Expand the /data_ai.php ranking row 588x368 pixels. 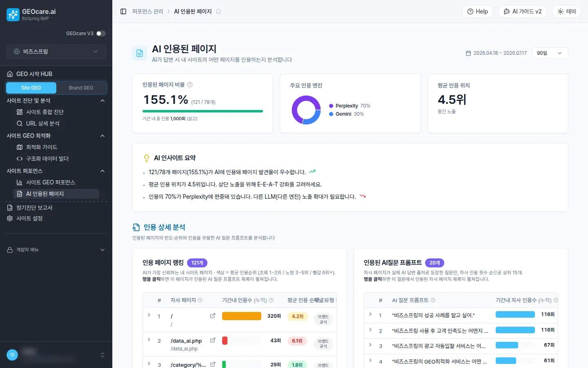coord(149,340)
